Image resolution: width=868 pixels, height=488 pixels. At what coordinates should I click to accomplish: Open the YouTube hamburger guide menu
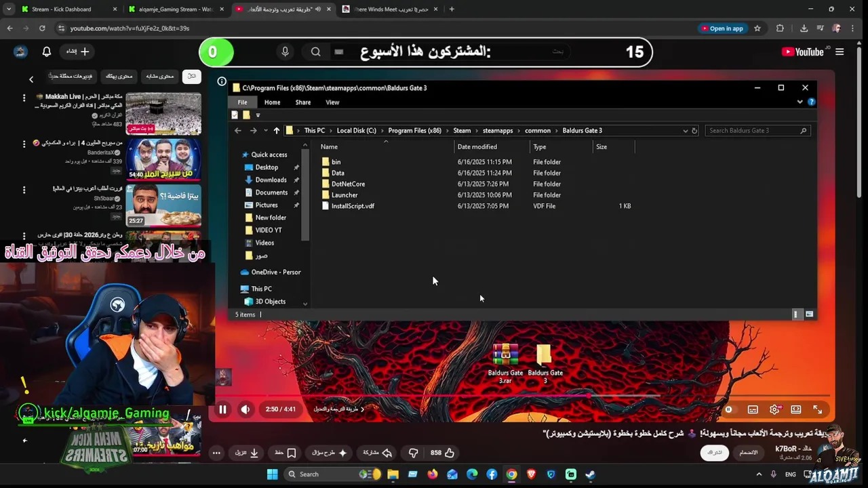840,52
